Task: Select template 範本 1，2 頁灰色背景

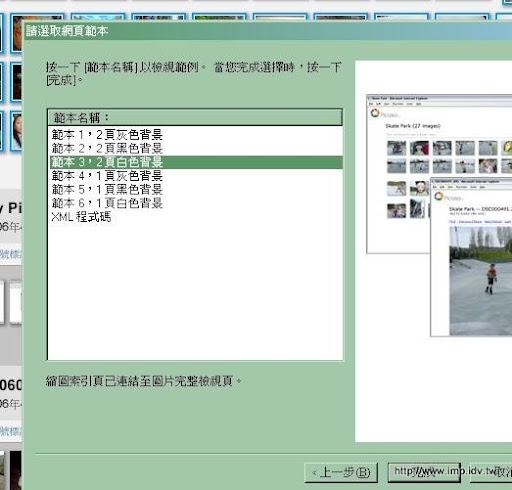Action: point(196,135)
